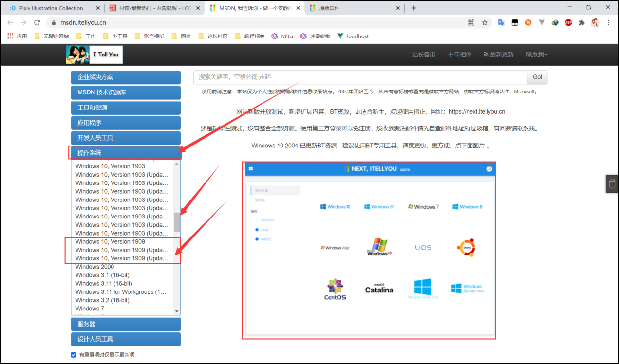Open the https://next.itellyou.cn link
The image size is (619, 364).
tap(476, 111)
